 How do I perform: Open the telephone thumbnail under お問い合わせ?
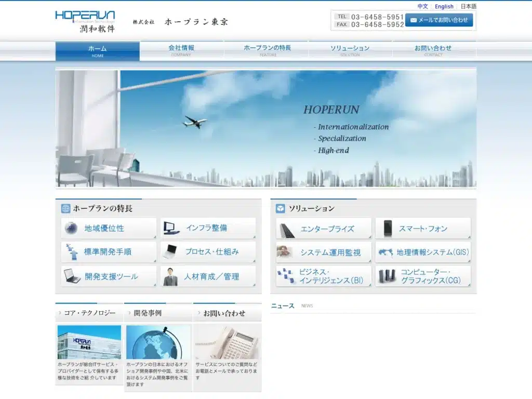[227, 342]
